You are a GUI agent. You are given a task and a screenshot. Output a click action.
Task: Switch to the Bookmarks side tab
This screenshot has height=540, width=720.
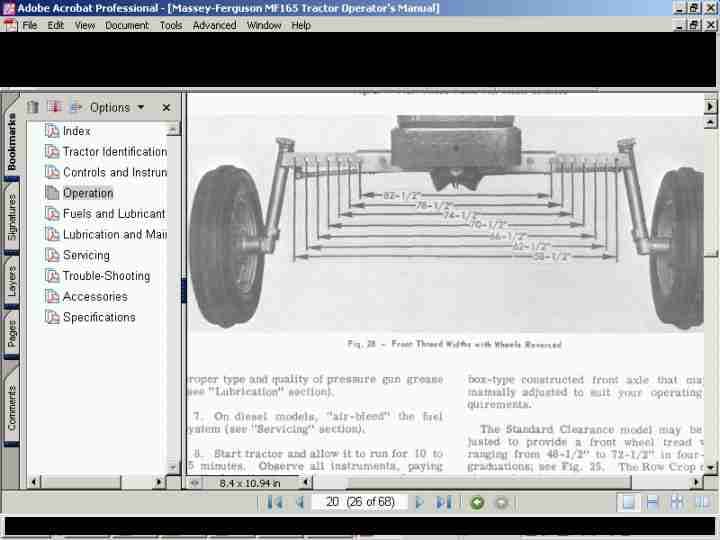tap(11, 141)
